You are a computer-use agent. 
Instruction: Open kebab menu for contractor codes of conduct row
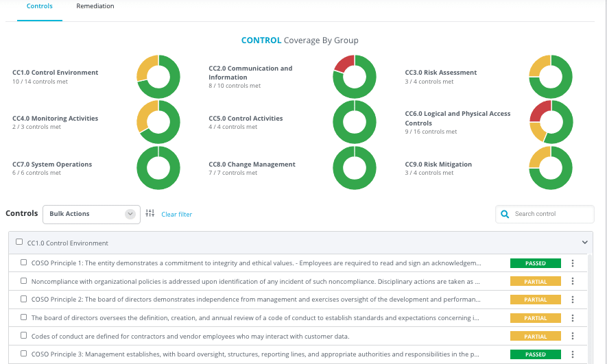(573, 336)
